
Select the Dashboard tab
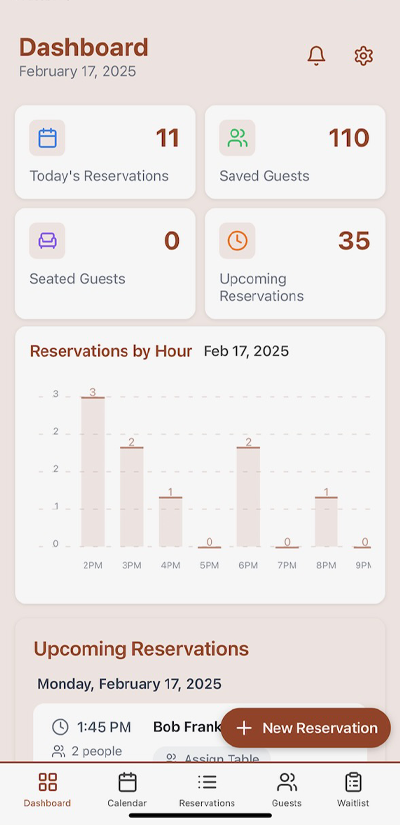tap(47, 789)
